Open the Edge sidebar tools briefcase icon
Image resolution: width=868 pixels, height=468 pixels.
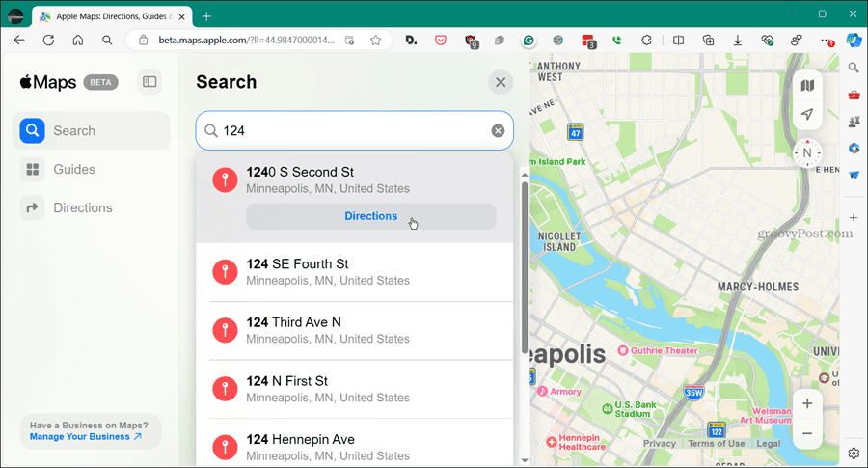pos(854,95)
